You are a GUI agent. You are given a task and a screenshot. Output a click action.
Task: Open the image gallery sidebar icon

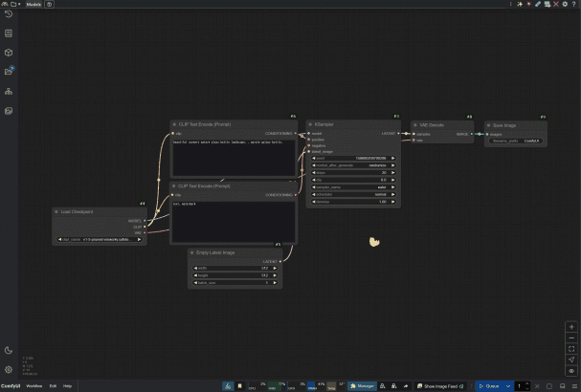click(9, 111)
